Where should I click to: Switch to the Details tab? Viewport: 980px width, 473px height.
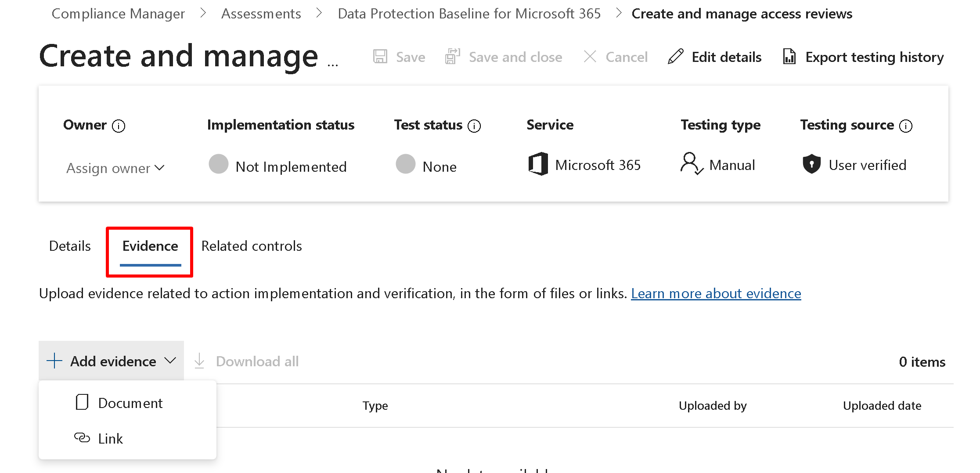(x=70, y=246)
